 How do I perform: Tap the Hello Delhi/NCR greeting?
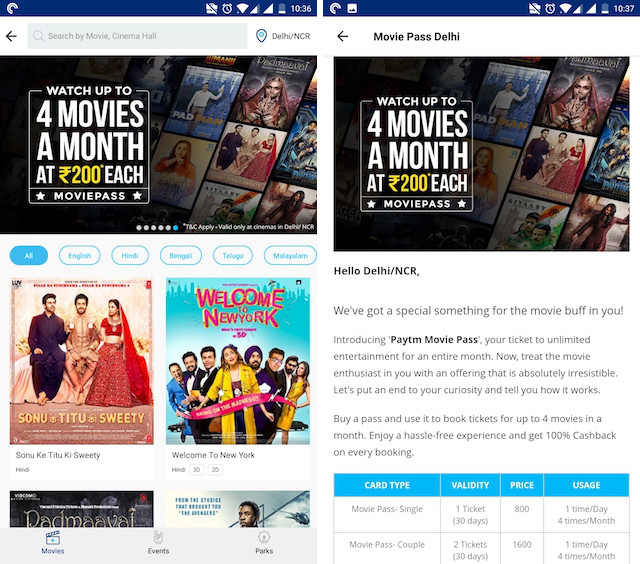(x=376, y=271)
